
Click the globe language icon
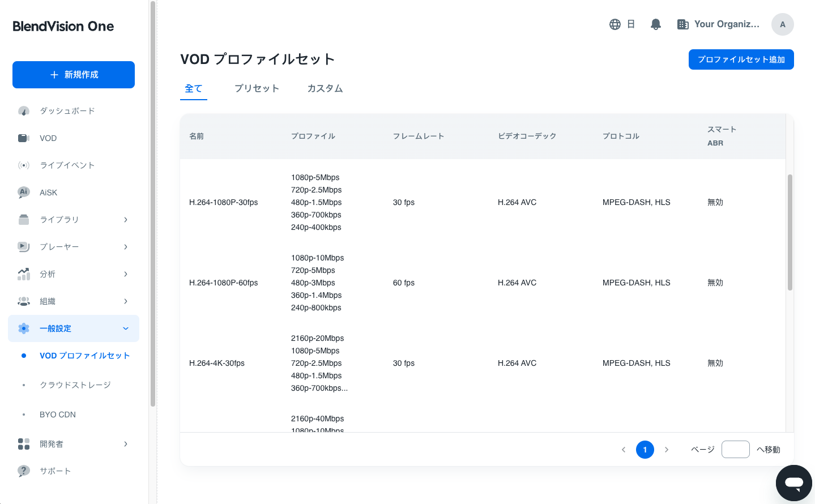click(615, 24)
